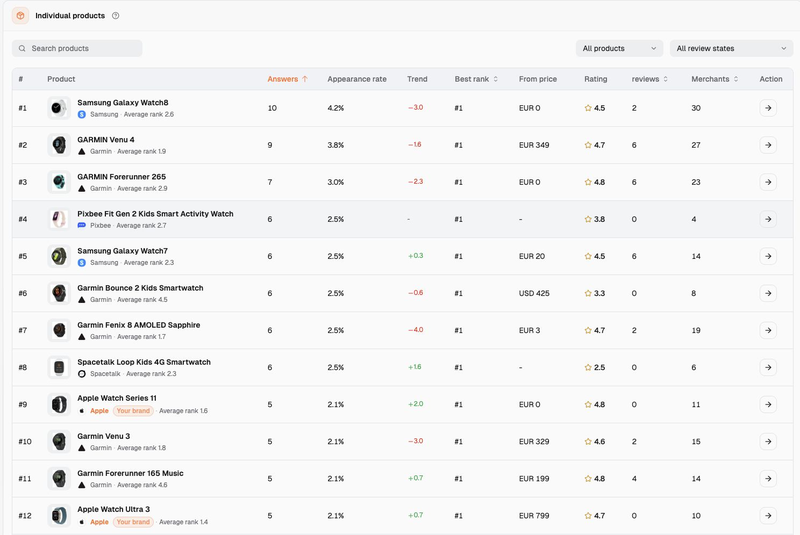The image size is (800, 535).
Task: Click GARMIN Forerunner 265 product thumbnail
Action: click(x=59, y=182)
